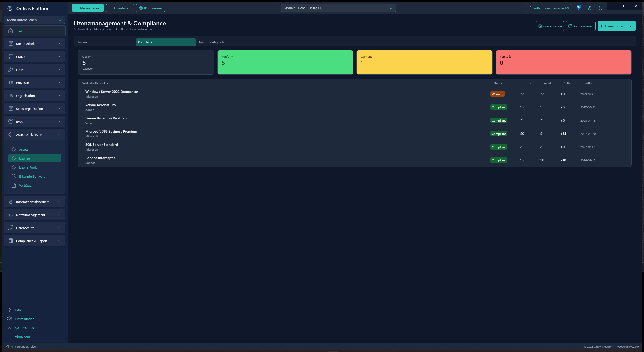Click the Verträge document icon
Image resolution: width=644 pixels, height=352 pixels.
pos(14,185)
